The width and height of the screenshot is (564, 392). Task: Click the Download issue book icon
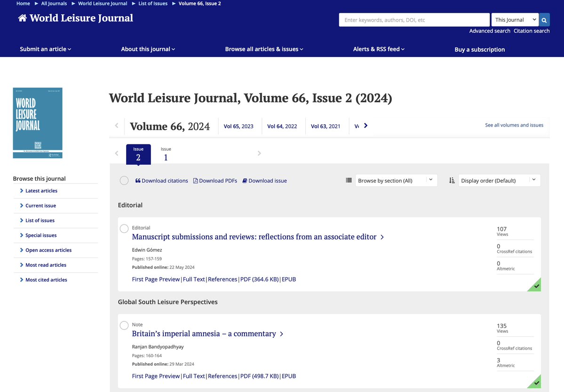point(245,181)
